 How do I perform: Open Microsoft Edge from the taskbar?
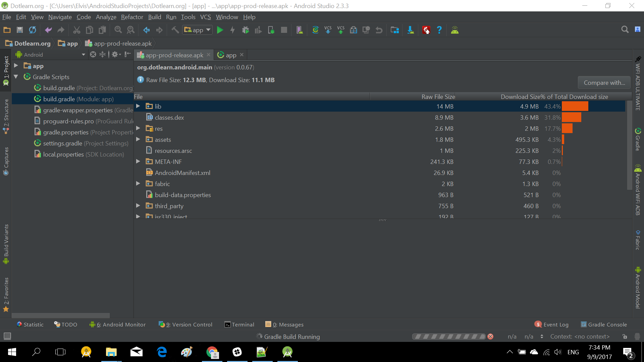pos(162,352)
